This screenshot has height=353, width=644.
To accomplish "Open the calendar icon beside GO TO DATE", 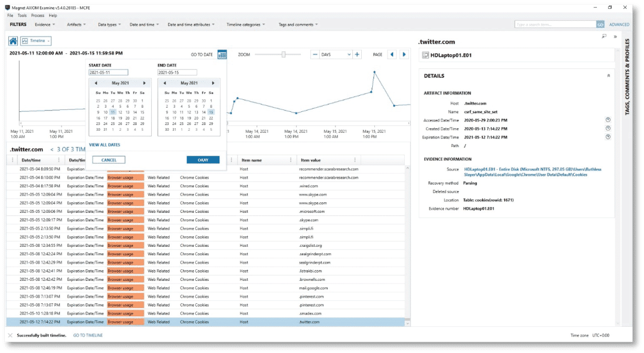I will tap(221, 54).
